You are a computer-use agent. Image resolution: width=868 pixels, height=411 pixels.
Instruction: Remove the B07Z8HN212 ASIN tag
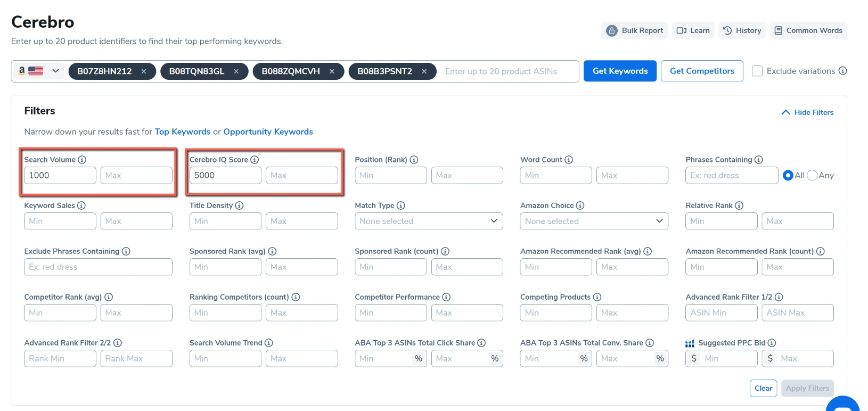(x=144, y=71)
